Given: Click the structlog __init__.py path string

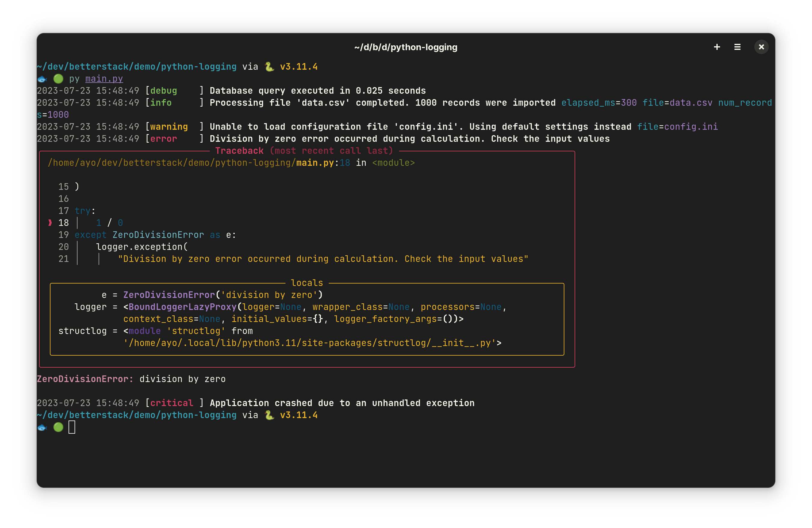Looking at the screenshot, I should pyautogui.click(x=310, y=343).
